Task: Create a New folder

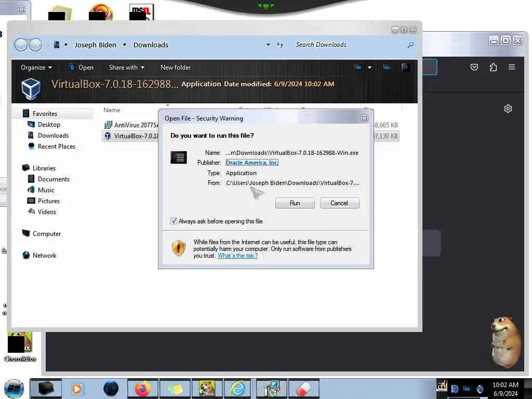Action: click(176, 68)
